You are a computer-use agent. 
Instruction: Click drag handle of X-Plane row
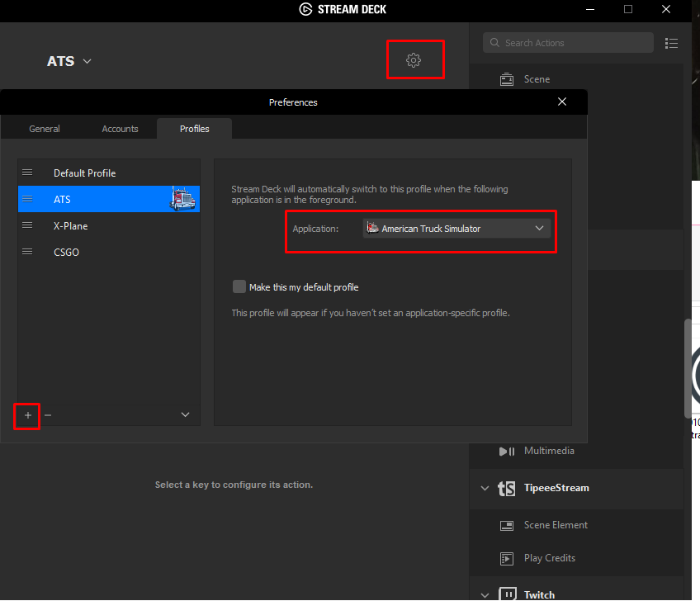tap(27, 225)
